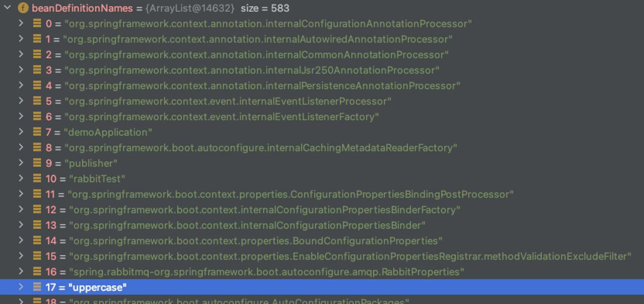644x304 pixels.
Task: Collapse the beanDefinitionNames node
Action: pos(7,8)
